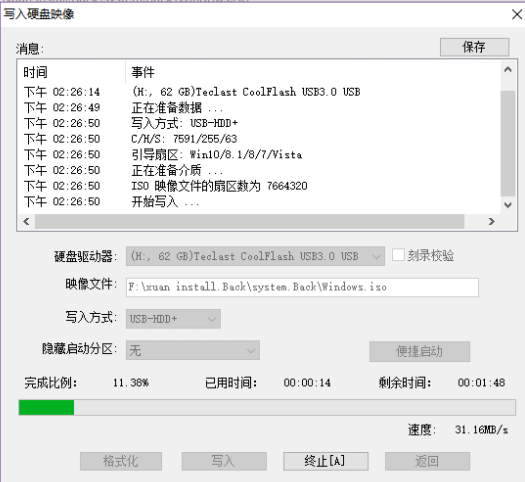Image resolution: width=525 pixels, height=482 pixels.
Task: Click the 时间 column header
Action: (x=71, y=72)
